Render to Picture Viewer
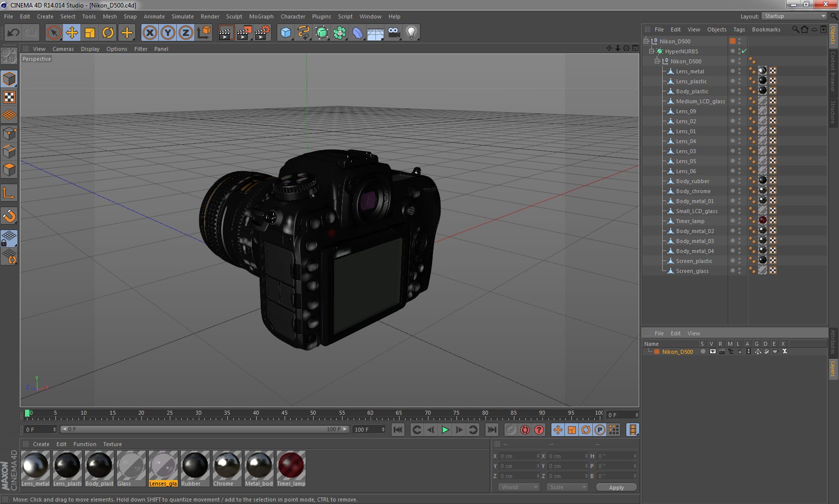 coord(244,33)
